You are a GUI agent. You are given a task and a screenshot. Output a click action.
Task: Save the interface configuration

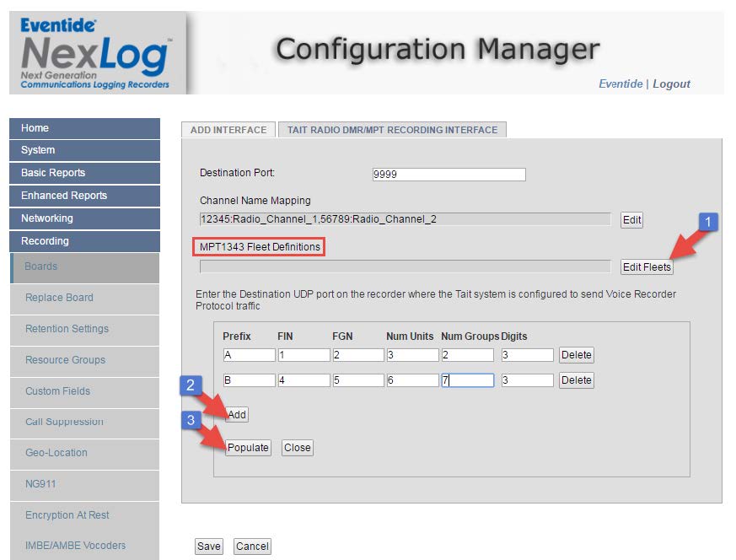point(208,547)
